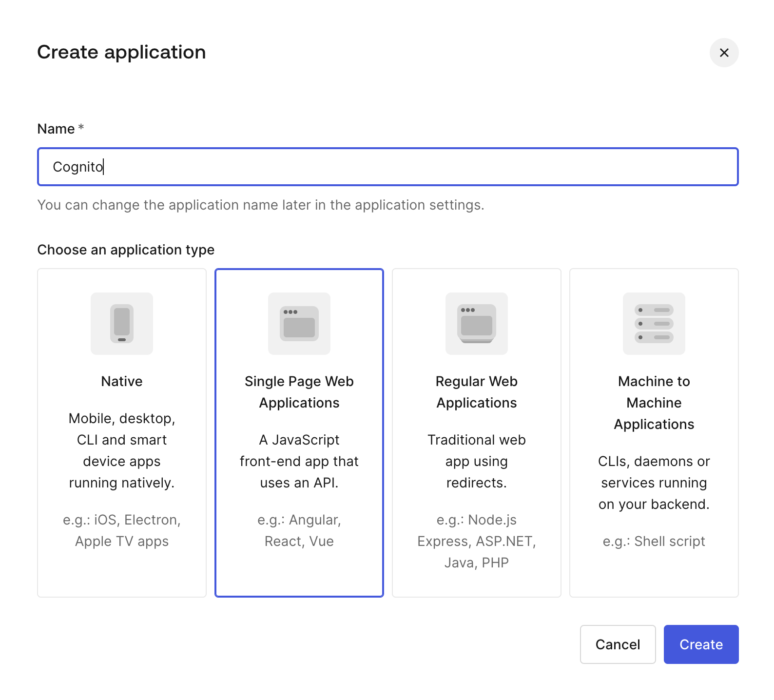Screen dimensions: 774x700
Task: Click the Regular Web Applications window icon
Action: (477, 324)
